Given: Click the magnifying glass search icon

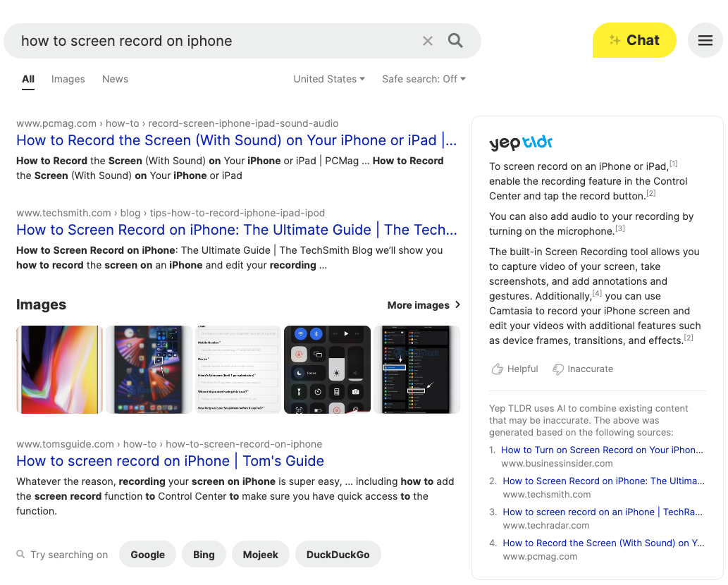Looking at the screenshot, I should coord(455,40).
